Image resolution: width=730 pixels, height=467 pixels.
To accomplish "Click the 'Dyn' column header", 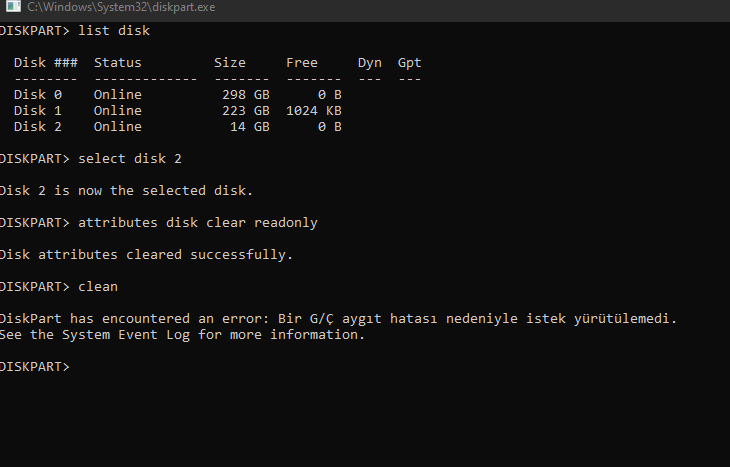I will click(x=370, y=63).
